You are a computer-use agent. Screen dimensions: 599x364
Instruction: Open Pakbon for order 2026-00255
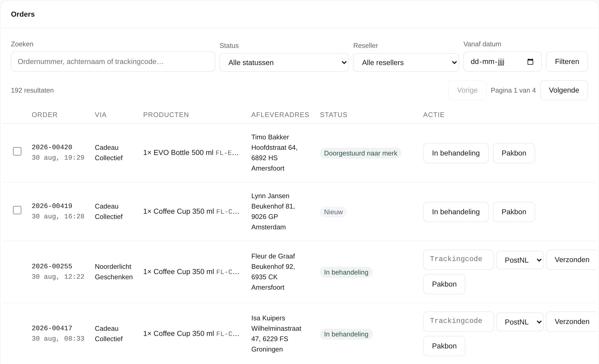(x=444, y=284)
